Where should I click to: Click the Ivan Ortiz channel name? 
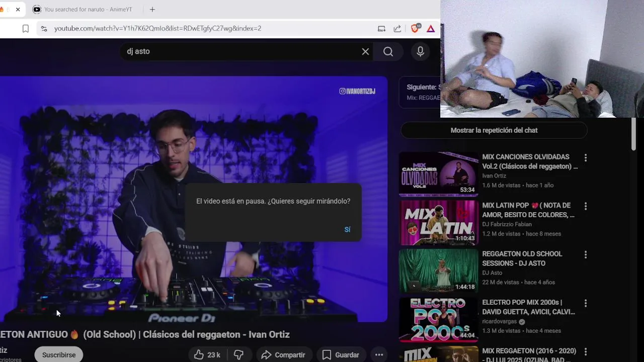tap(494, 176)
